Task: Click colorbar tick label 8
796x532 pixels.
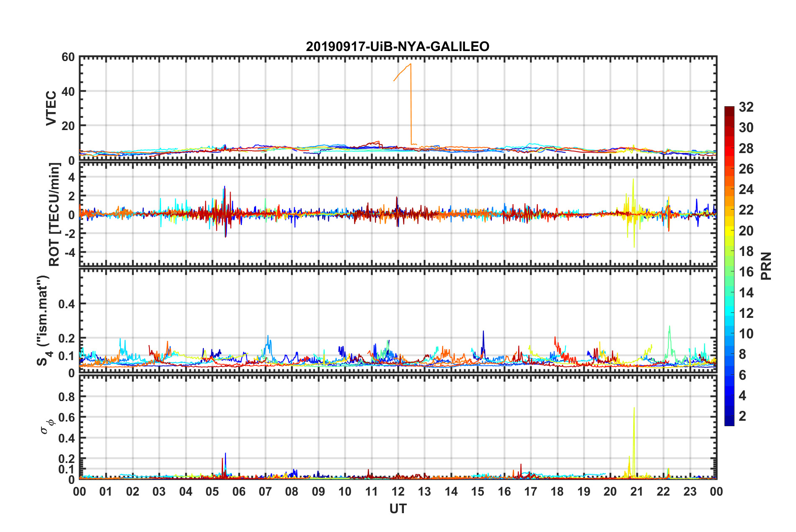Action: point(742,354)
